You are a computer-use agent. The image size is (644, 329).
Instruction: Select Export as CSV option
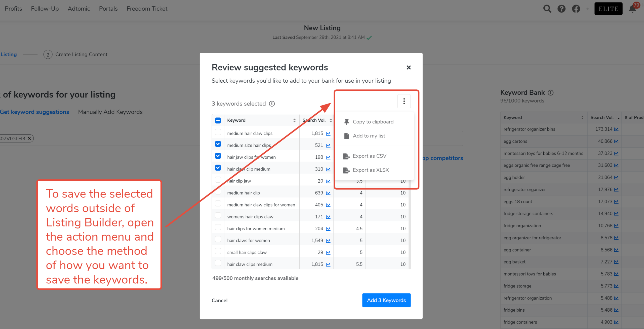click(x=369, y=156)
